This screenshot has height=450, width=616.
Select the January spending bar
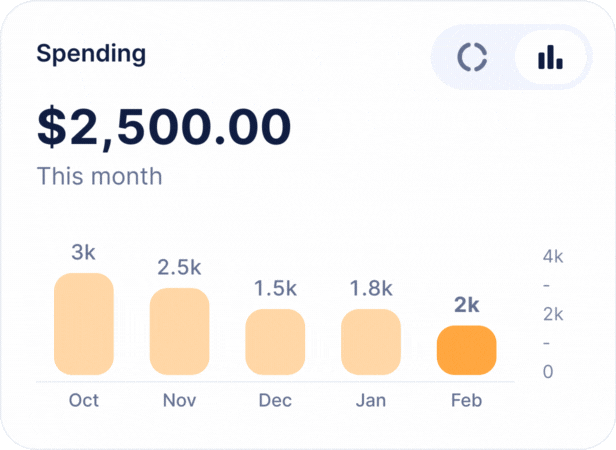click(x=371, y=341)
